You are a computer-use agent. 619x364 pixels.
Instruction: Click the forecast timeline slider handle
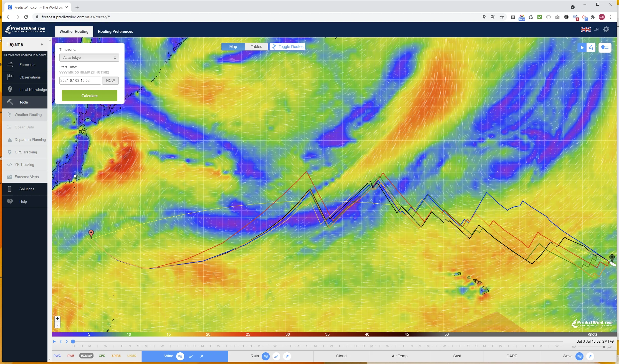coord(73,342)
